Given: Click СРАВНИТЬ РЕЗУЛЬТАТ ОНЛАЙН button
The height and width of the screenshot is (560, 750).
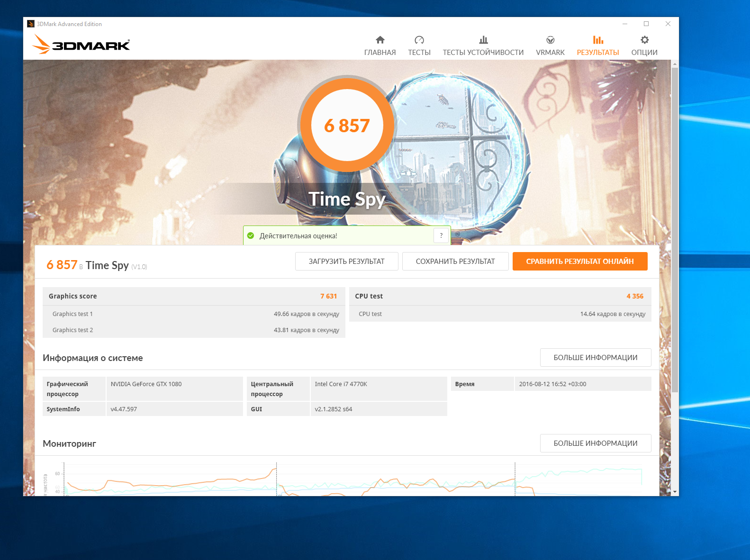Looking at the screenshot, I should tap(580, 261).
